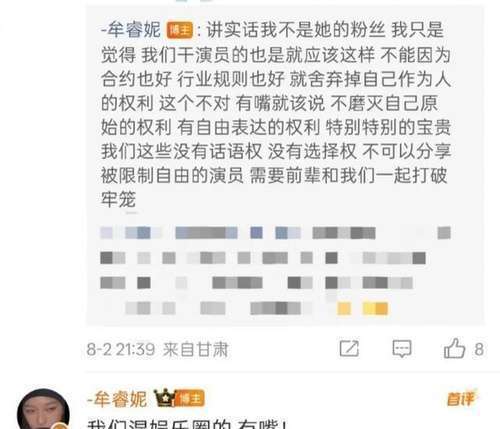The width and height of the screenshot is (500, 429).
Task: Click the yellow pixelated emoji blocks
Action: pos(363,308)
